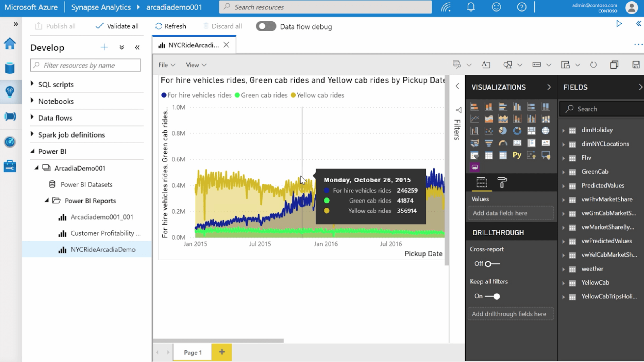The width and height of the screenshot is (644, 362).
Task: Expand the GreenCab table fields
Action: (x=563, y=172)
